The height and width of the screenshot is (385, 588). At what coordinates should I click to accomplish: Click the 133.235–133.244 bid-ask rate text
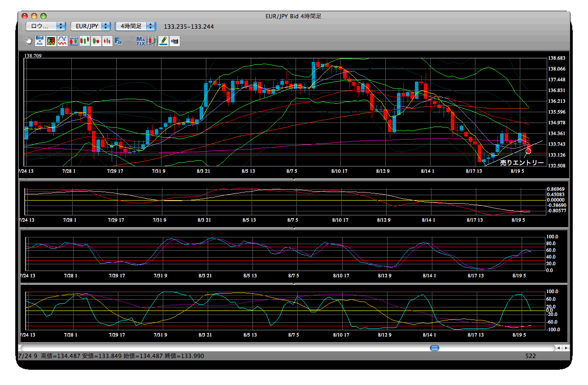click(x=189, y=26)
